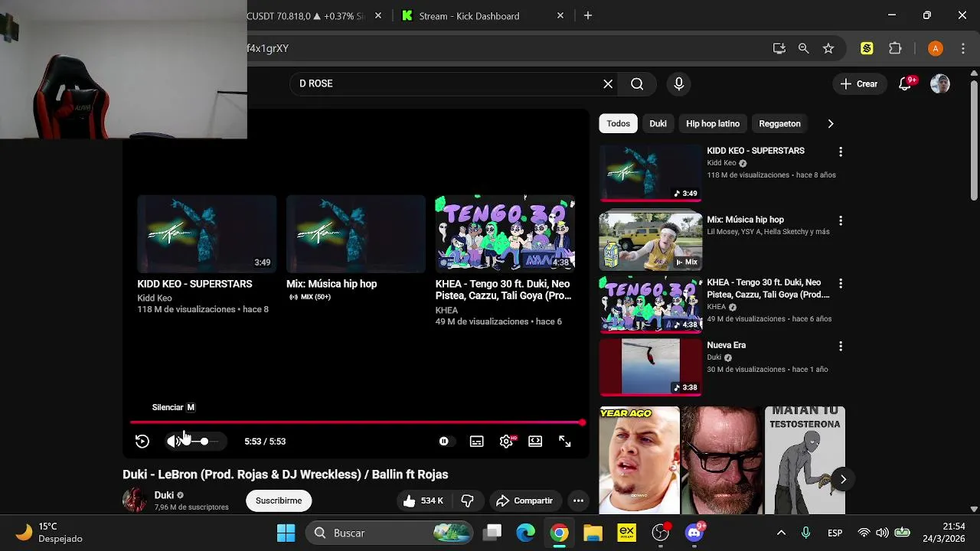This screenshot has height=551, width=980.
Task: Select the Duki filter chip
Action: (x=658, y=124)
